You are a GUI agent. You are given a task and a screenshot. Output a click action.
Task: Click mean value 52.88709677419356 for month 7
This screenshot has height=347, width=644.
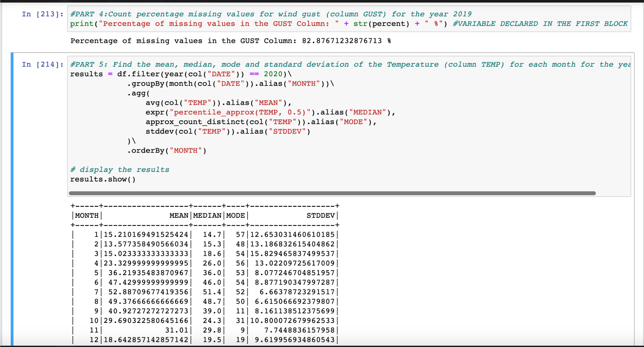[x=148, y=292]
